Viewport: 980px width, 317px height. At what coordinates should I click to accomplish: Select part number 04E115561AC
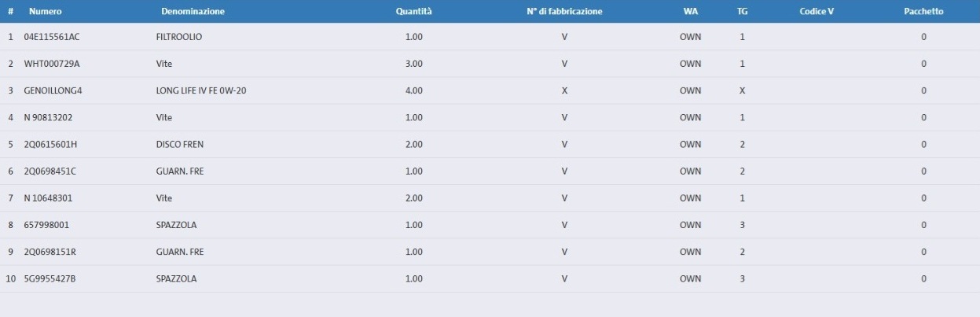click(52, 37)
